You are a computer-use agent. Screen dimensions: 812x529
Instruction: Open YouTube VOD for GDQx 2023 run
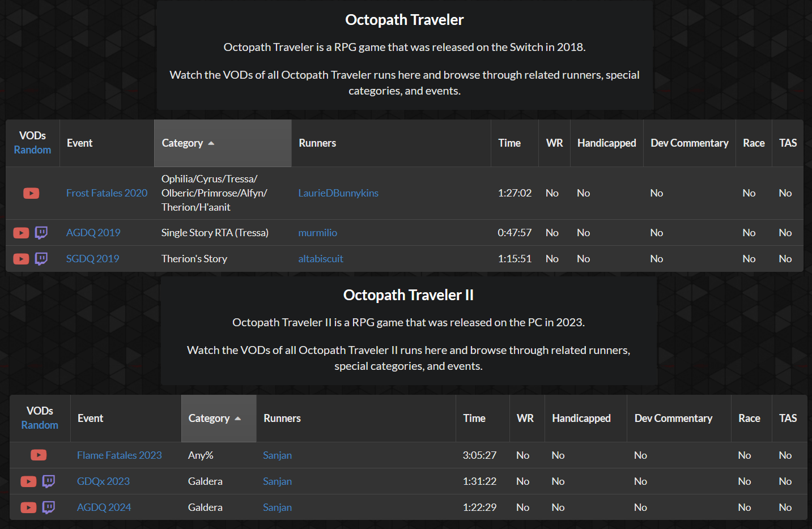point(28,481)
